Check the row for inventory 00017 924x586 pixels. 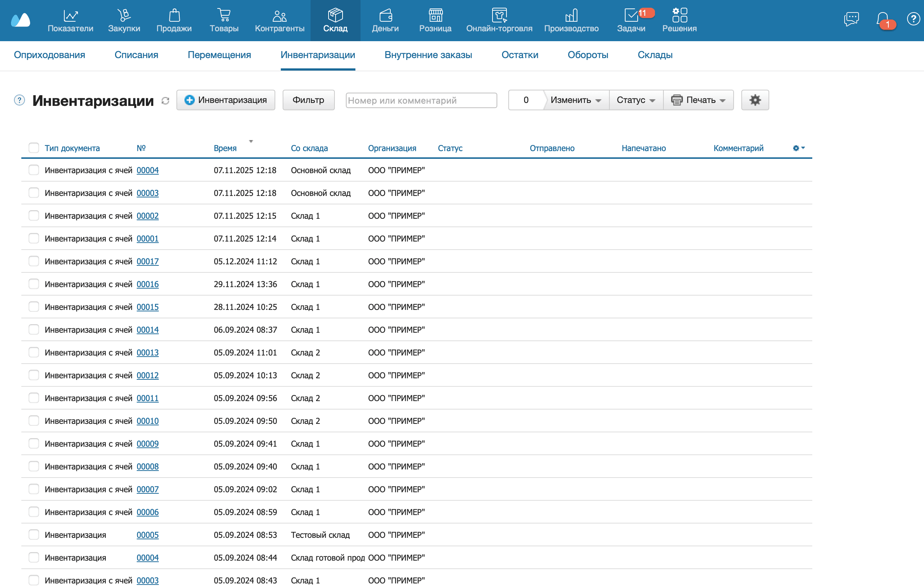click(34, 261)
